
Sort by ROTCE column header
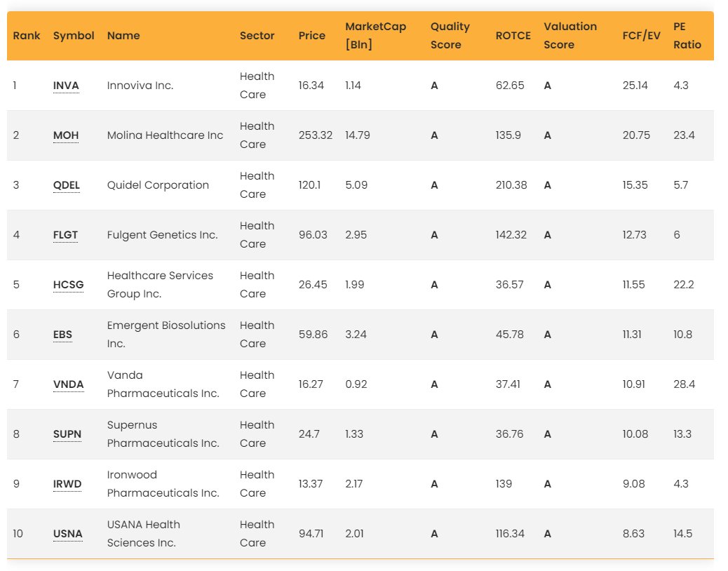click(x=513, y=36)
